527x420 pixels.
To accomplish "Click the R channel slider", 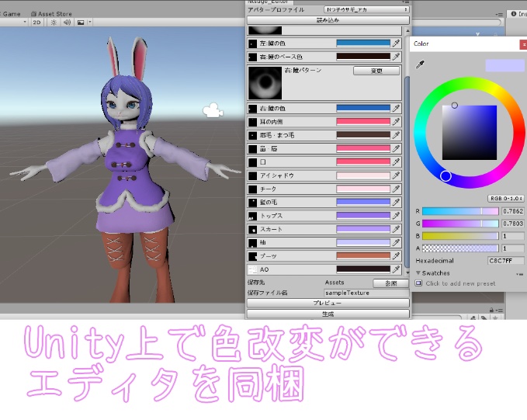I will 460,211.
